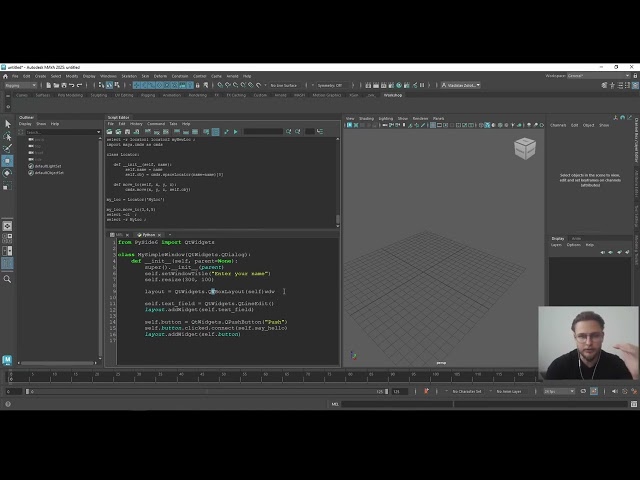The width and height of the screenshot is (640, 480).
Task: Click Save Script icon in Script Editor toolbar
Action: tap(127, 132)
